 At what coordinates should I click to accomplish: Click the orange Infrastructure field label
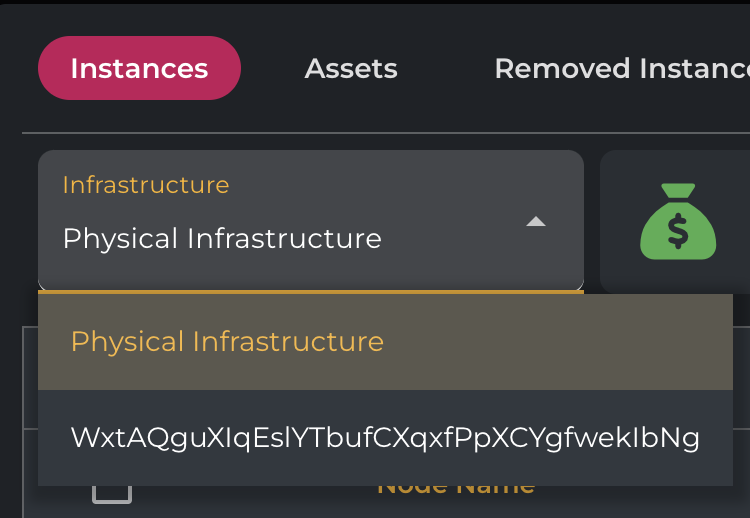[x=146, y=185]
